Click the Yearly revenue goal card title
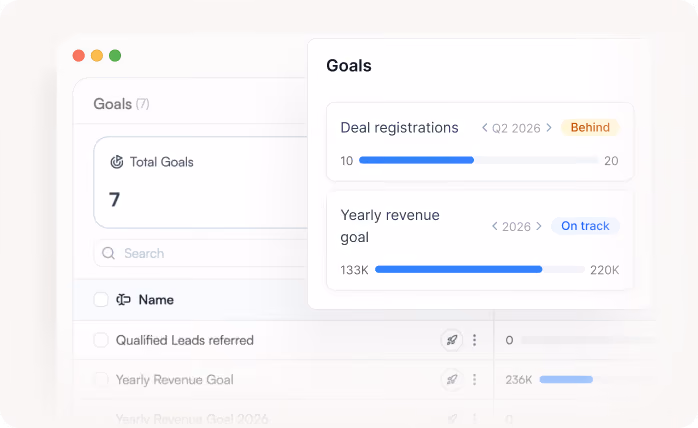The height and width of the screenshot is (428, 698). point(390,226)
